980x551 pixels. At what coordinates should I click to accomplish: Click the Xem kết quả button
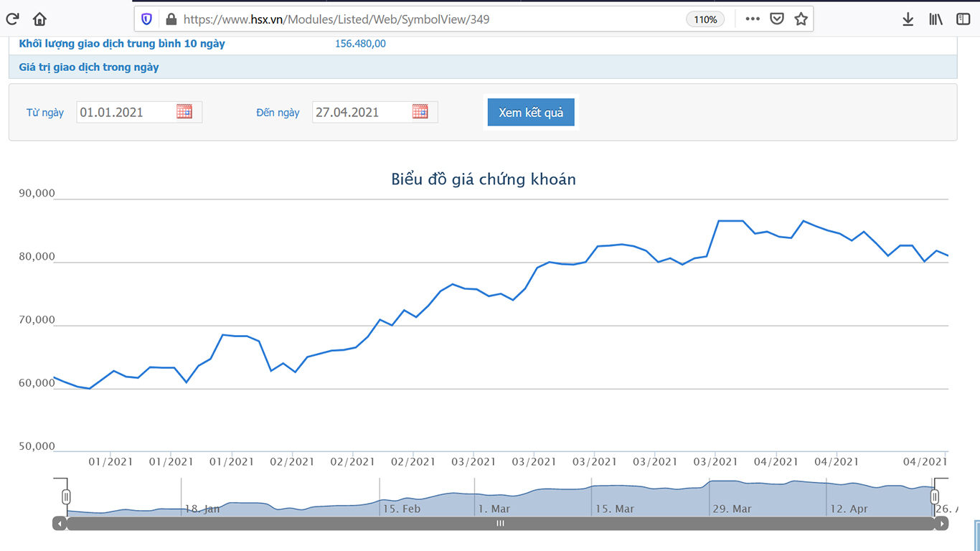[x=531, y=113]
